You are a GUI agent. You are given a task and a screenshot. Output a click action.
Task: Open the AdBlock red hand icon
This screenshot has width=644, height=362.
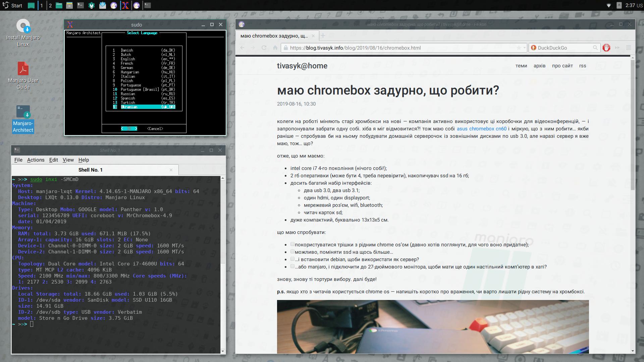(x=606, y=48)
